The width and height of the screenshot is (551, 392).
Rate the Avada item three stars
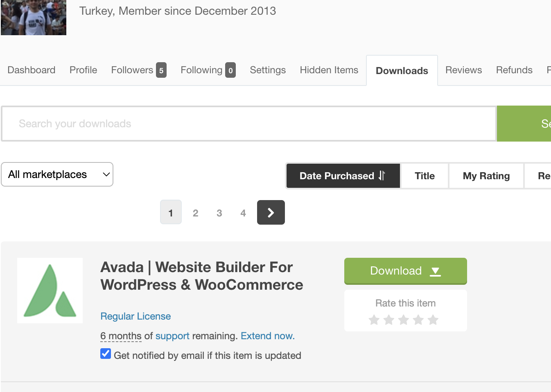403,320
